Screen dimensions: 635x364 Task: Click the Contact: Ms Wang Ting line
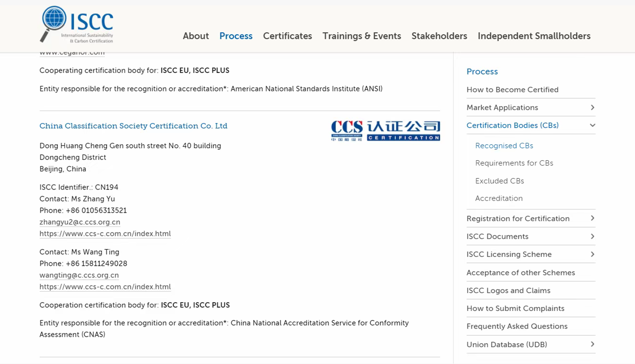click(x=79, y=252)
